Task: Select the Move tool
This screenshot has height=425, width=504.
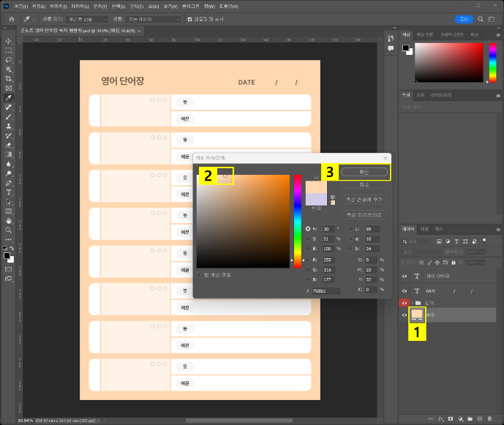Action: pyautogui.click(x=9, y=41)
